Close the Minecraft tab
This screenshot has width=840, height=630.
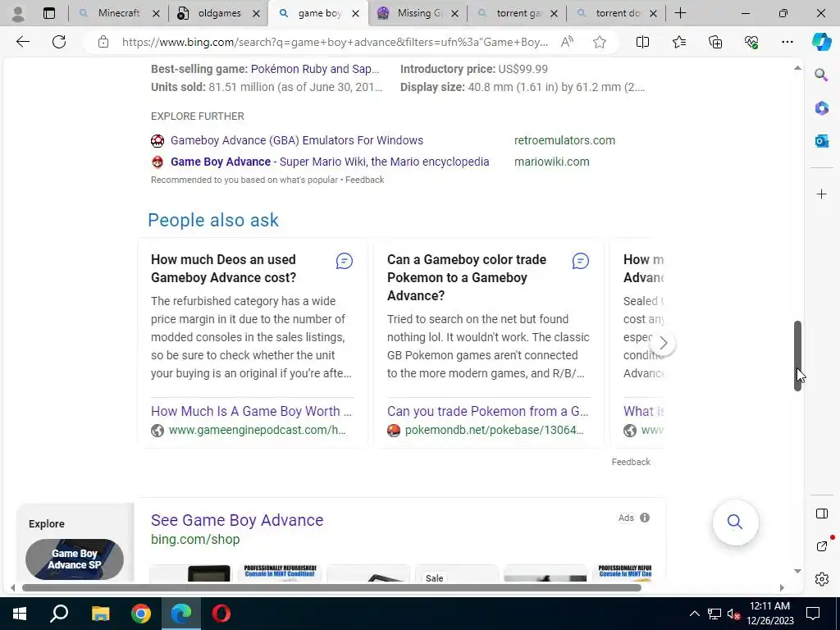click(156, 14)
